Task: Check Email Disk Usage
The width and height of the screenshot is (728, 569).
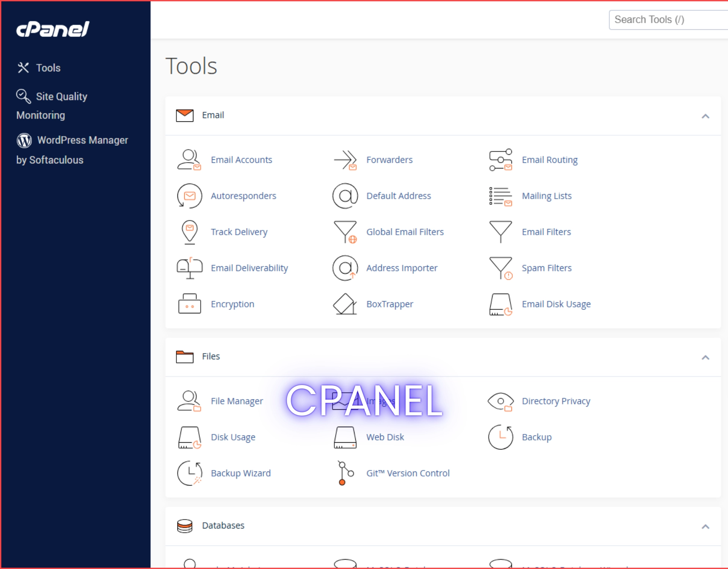Action: pos(556,304)
